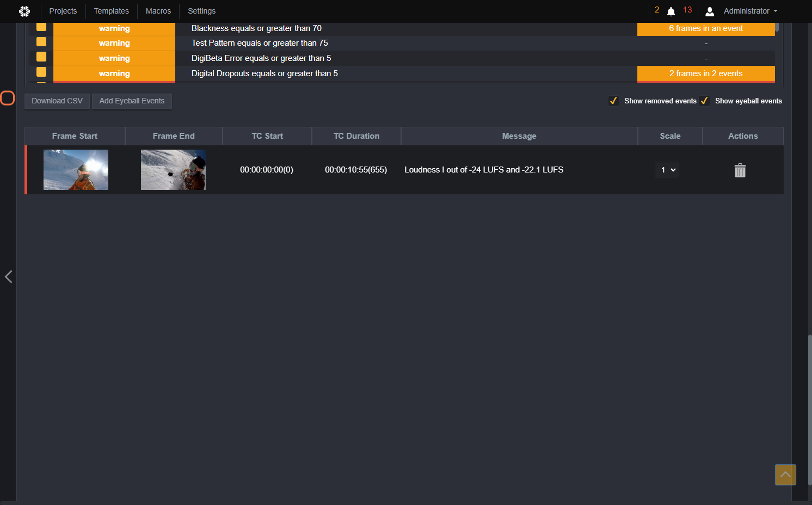Toggle the Test Pattern warning row checkbox
Screen dimensions: 812x505
41,42
